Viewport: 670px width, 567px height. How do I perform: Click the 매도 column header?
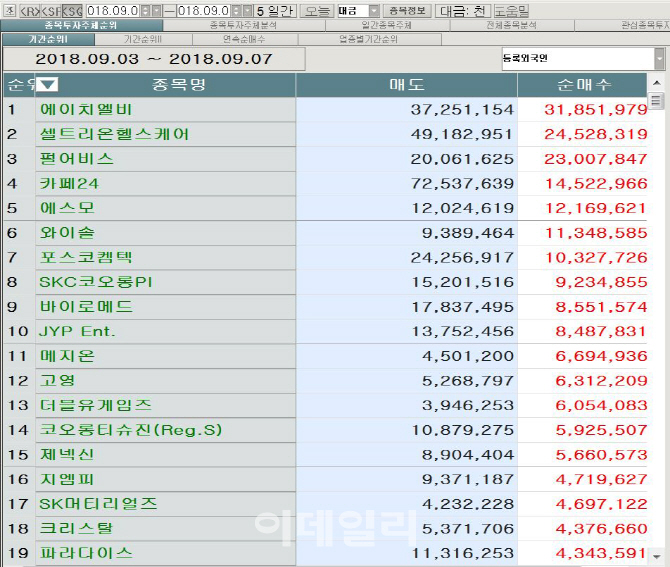[406, 85]
